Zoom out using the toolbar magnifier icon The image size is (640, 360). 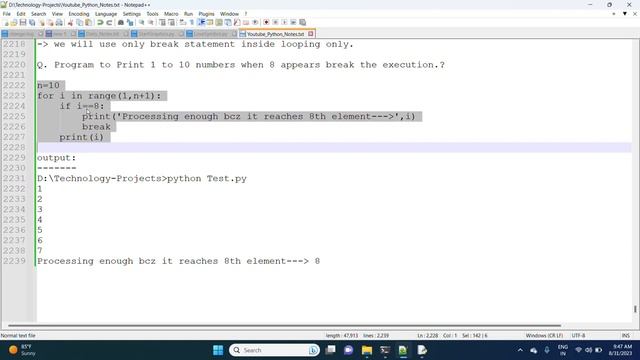click(151, 22)
